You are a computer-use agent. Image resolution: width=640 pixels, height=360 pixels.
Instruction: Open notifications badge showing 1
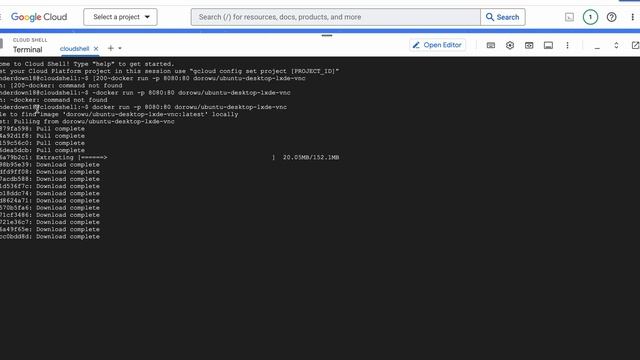click(590, 17)
